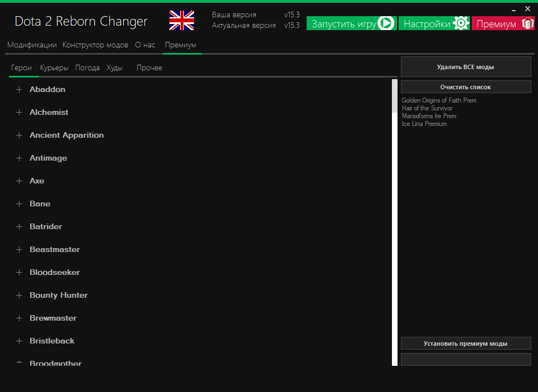
Task: Click Очистить список button
Action: point(466,87)
